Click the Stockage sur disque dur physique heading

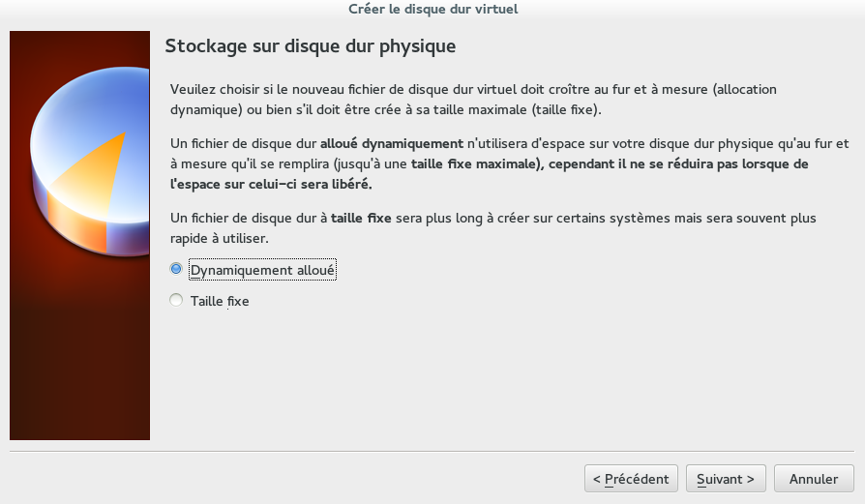[310, 45]
